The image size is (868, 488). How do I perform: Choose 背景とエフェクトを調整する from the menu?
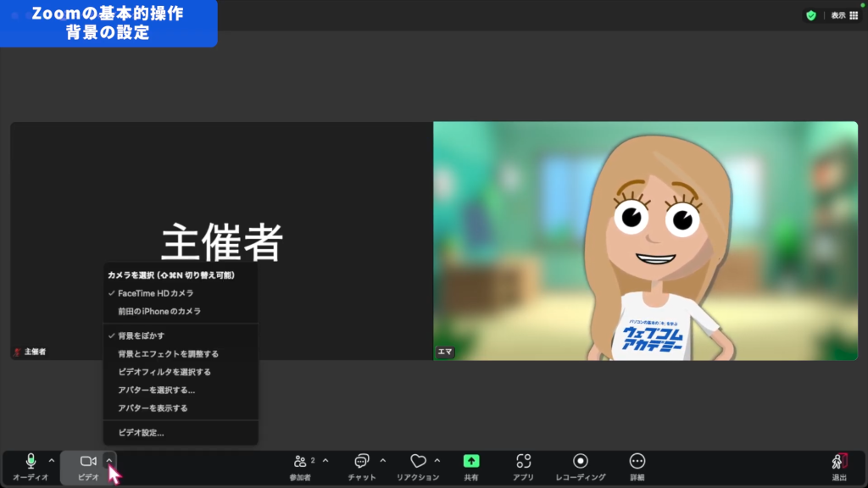tap(168, 354)
